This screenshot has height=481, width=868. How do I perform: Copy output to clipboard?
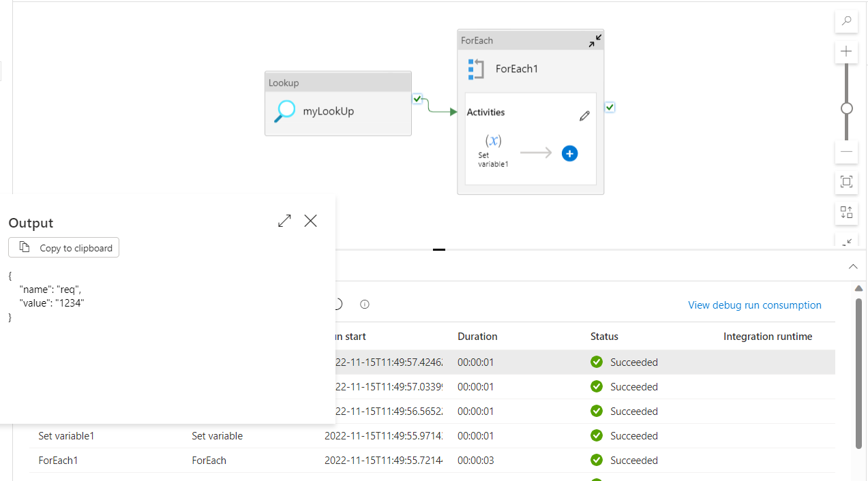(x=64, y=247)
